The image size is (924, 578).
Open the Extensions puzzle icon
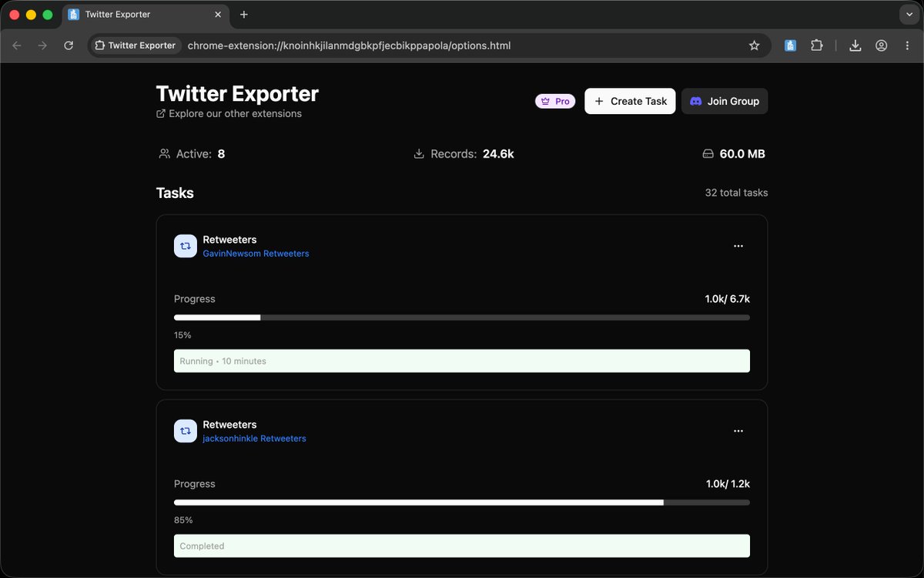point(817,45)
